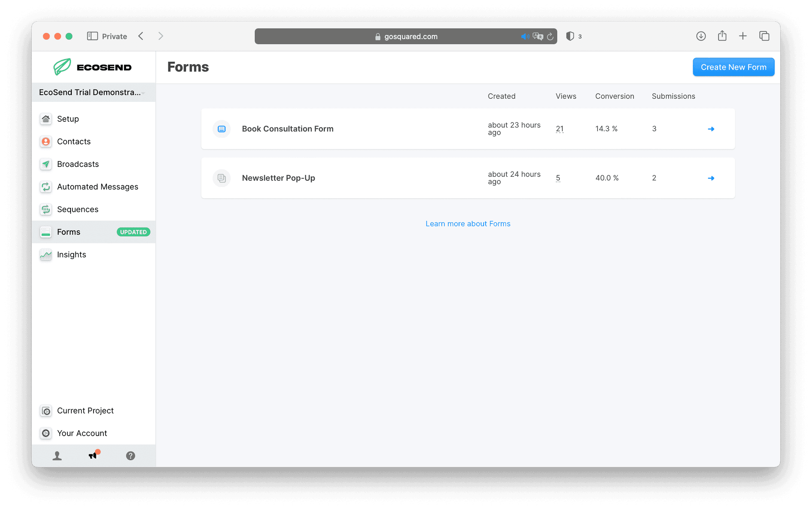Click the Submissions column header
Viewport: 812px width, 509px height.
[673, 96]
